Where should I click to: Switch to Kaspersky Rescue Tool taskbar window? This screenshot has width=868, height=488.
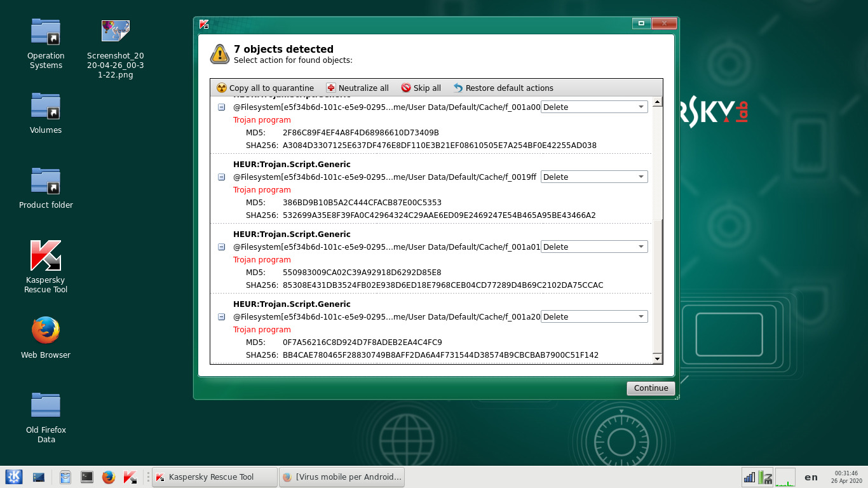click(215, 477)
